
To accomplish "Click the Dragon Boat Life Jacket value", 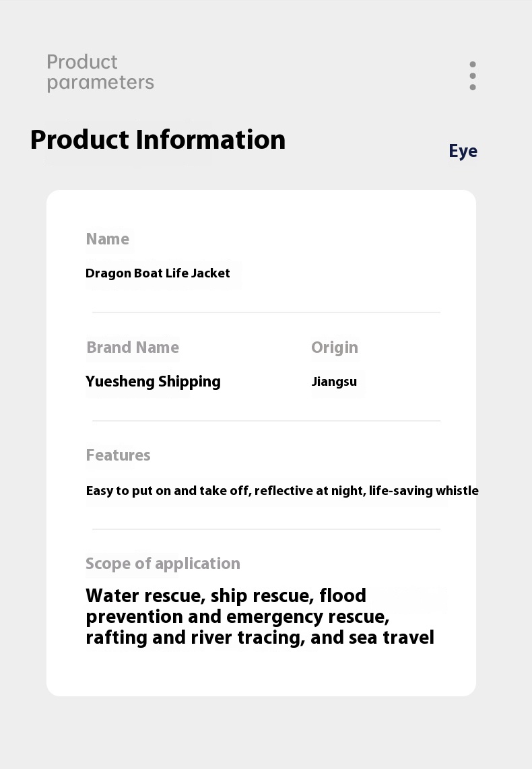I will click(158, 273).
